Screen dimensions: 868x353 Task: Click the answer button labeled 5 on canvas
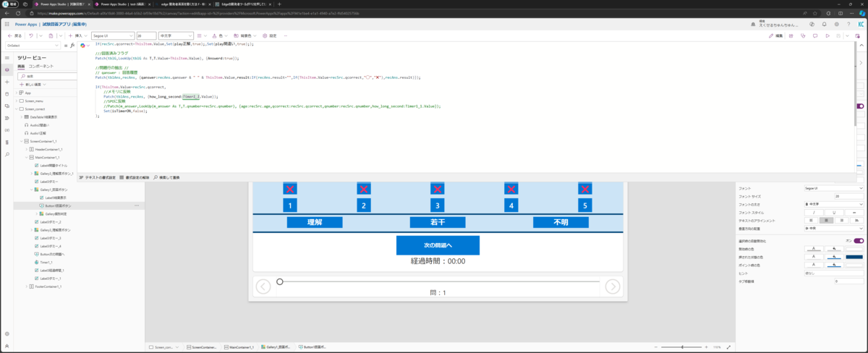coord(585,205)
